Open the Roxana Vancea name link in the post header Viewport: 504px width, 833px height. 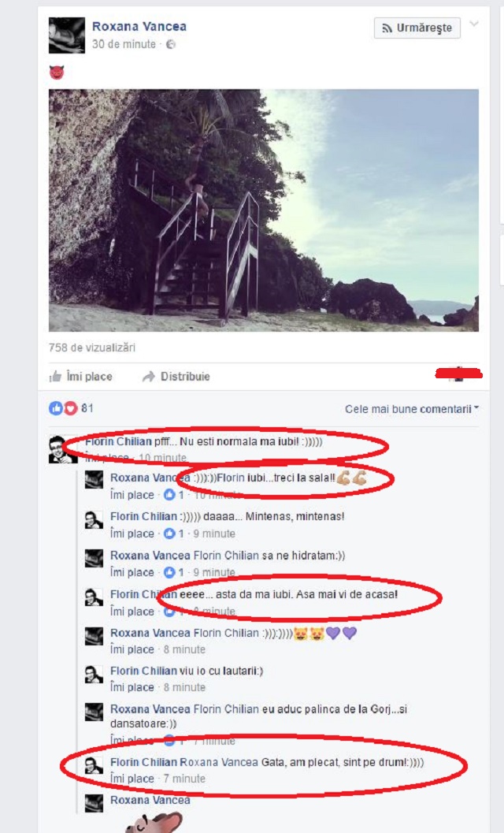coord(139,27)
